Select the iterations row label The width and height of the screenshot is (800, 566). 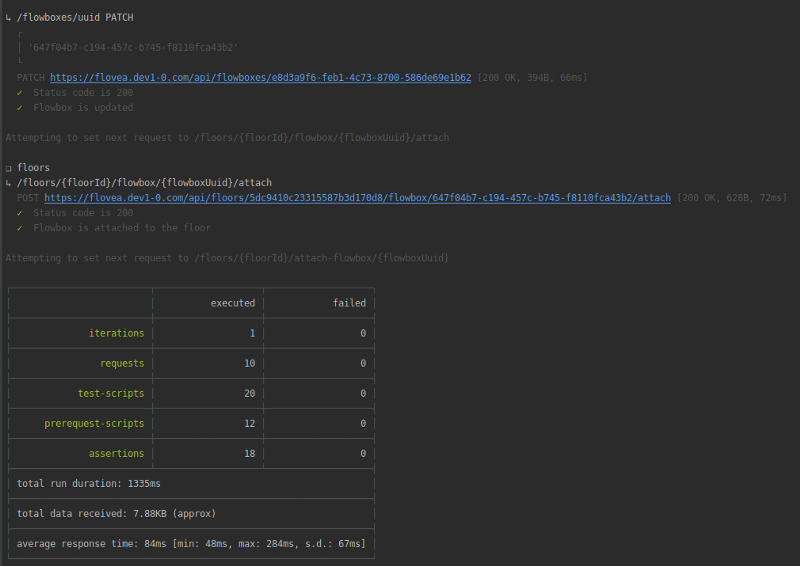116,333
